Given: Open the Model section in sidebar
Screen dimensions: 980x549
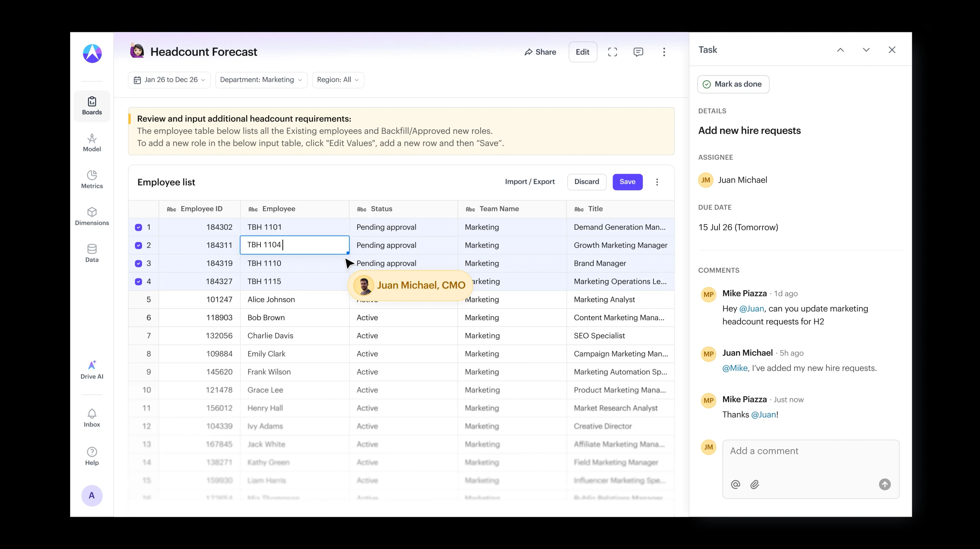Looking at the screenshot, I should (x=92, y=143).
